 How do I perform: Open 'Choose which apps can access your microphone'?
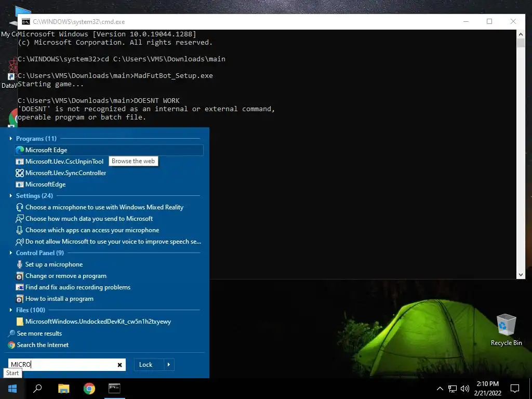tap(87, 230)
